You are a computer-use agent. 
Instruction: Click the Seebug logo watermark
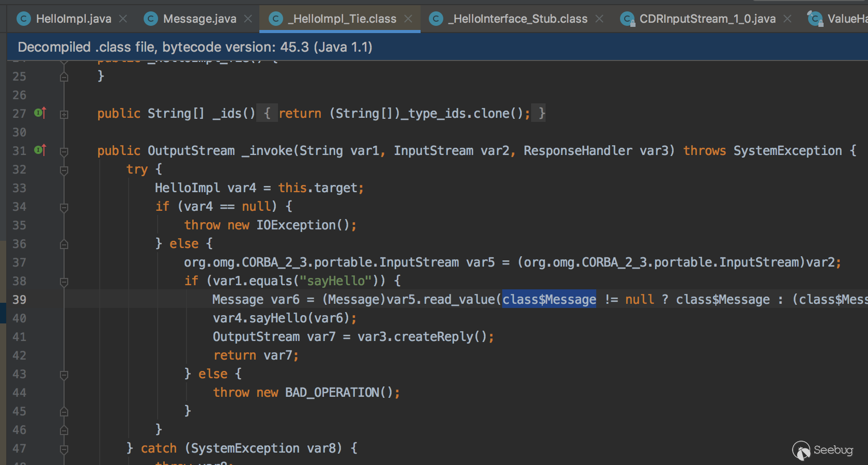pyautogui.click(x=823, y=450)
